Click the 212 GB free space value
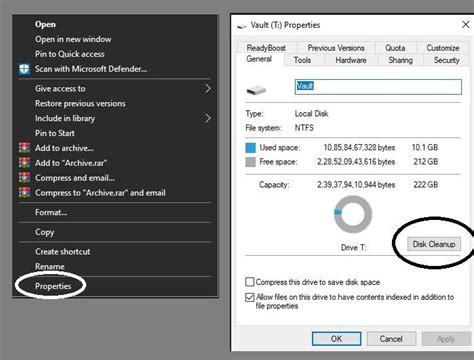The image size is (474, 360). [x=425, y=162]
